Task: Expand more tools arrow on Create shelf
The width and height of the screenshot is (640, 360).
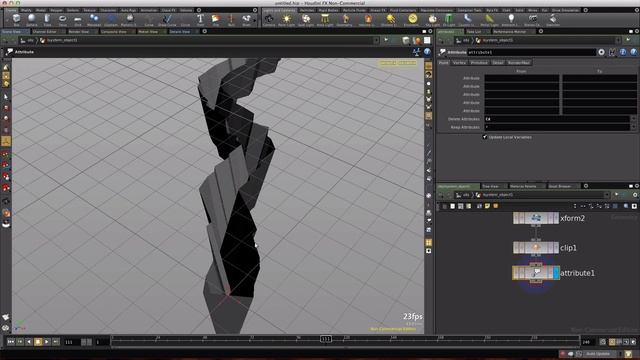Action: 255,20
